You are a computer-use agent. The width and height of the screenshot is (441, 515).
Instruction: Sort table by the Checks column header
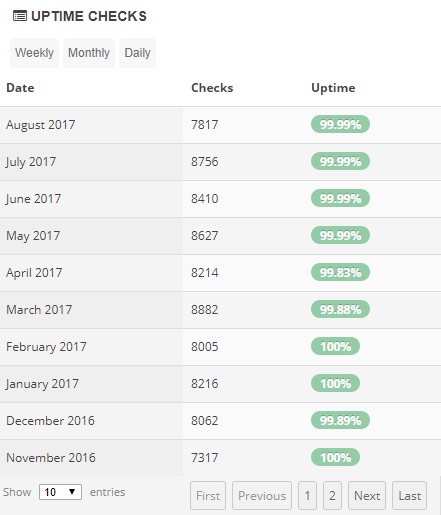click(212, 88)
